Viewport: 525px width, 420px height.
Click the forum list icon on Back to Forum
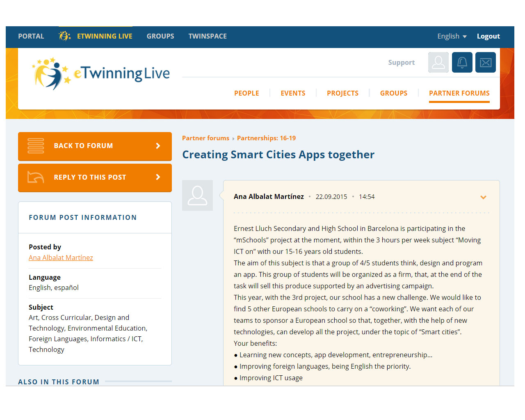tap(36, 146)
